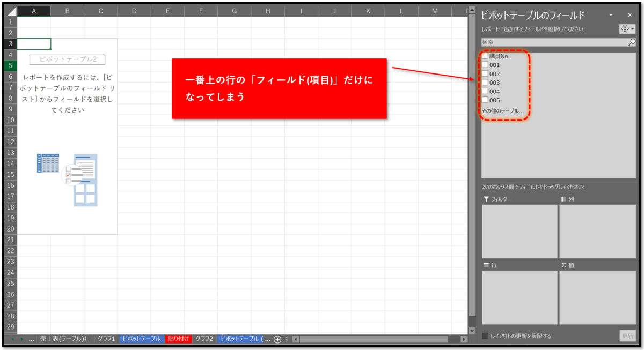Check the 職員No. field checkbox

click(x=485, y=56)
